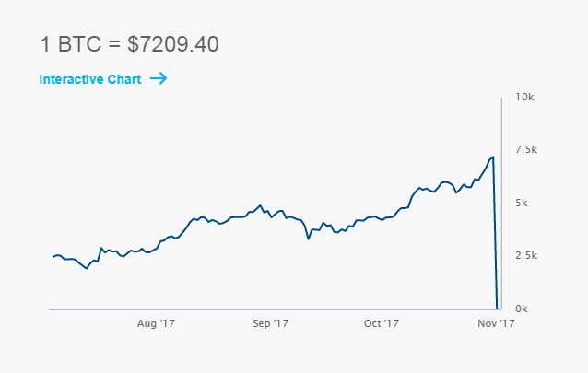588x373 pixels.
Task: Click the Aug '17 x-axis label
Action: pos(156,323)
